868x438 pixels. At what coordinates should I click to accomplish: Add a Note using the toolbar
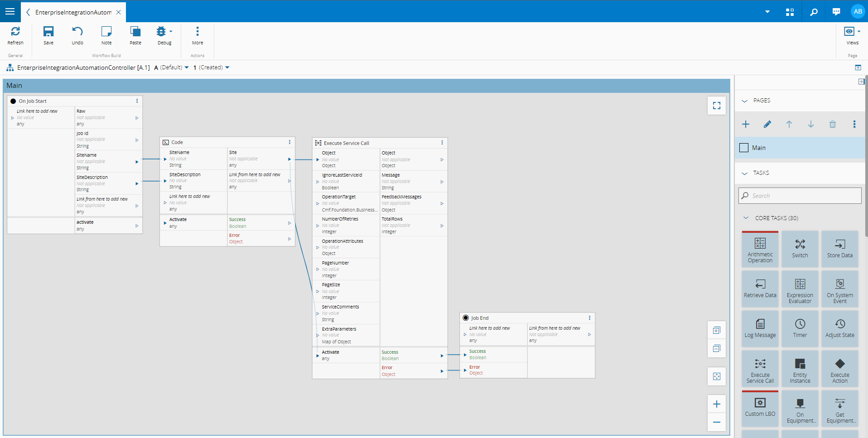[106, 35]
